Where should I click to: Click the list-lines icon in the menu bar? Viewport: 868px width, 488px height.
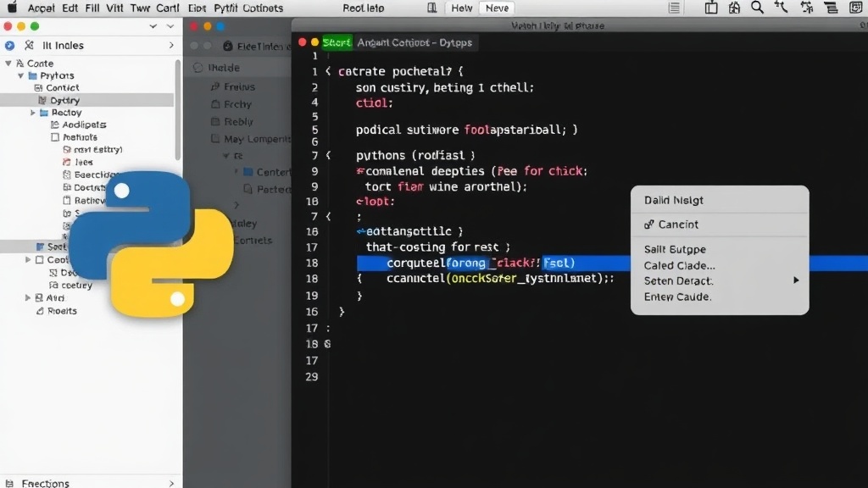tap(674, 8)
